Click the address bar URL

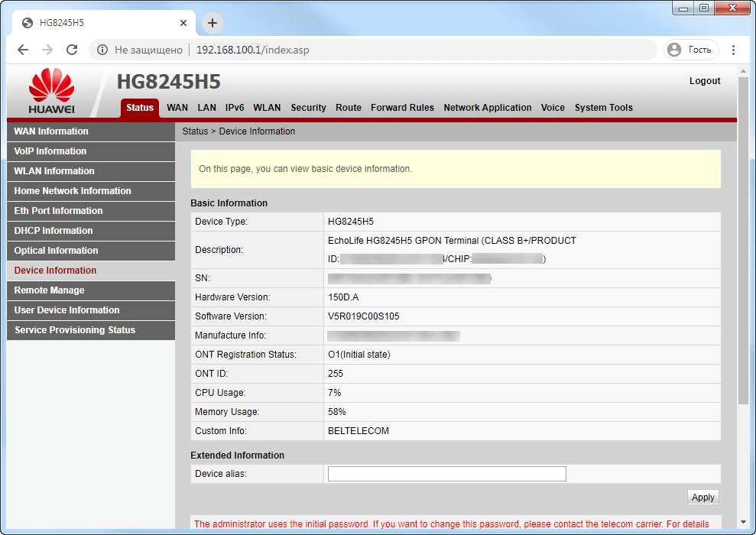252,50
